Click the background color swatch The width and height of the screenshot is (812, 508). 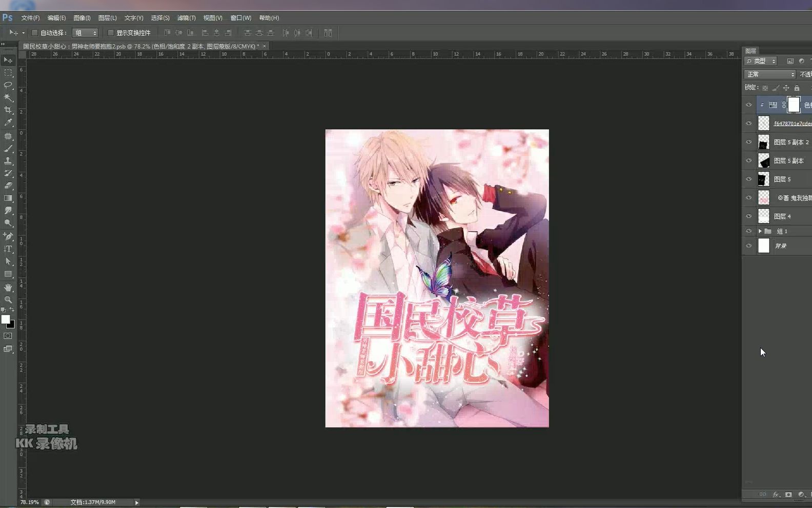tap(12, 325)
